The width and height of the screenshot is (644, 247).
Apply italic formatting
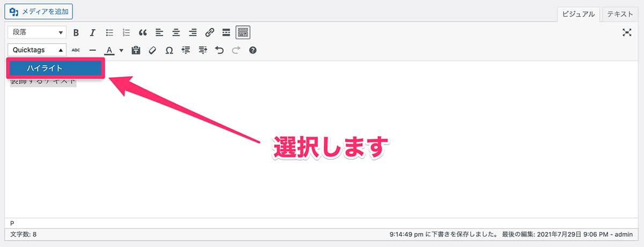pyautogui.click(x=92, y=33)
